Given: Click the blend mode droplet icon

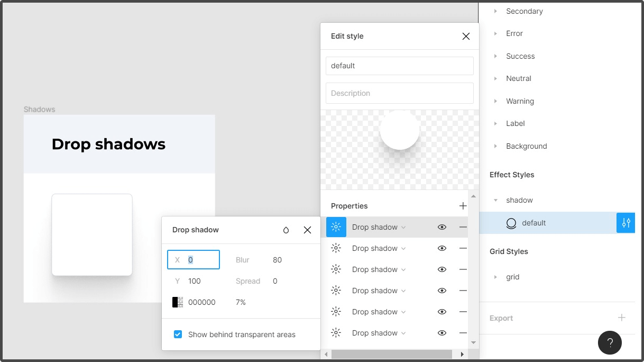Looking at the screenshot, I should point(286,230).
